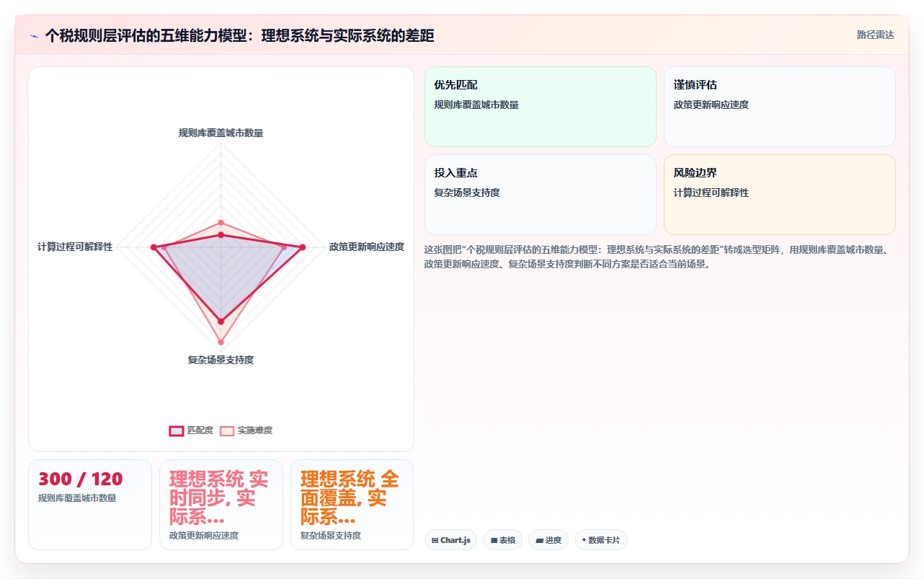The image size is (924, 579).
Task: Click the 理想系统 实时同步 stat card
Action: [x=221, y=505]
